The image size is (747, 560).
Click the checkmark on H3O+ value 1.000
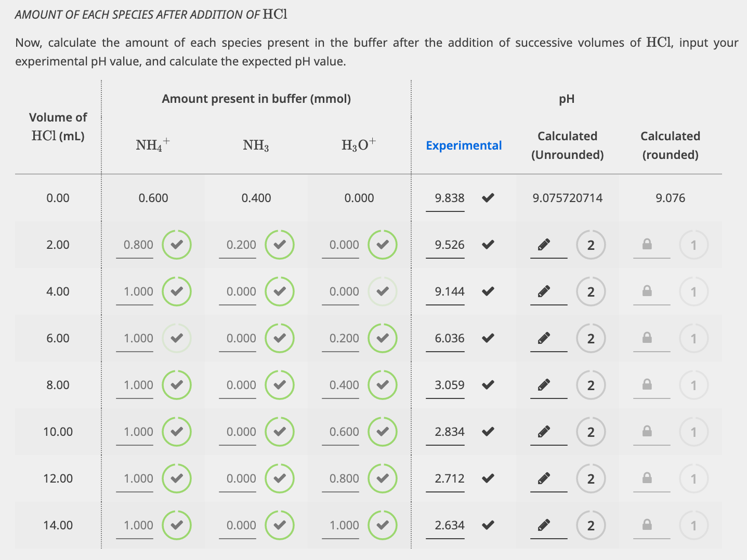383,525
